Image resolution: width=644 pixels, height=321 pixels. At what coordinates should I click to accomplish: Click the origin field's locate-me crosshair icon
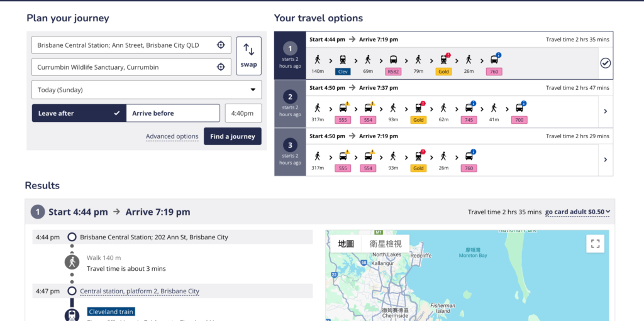[221, 45]
